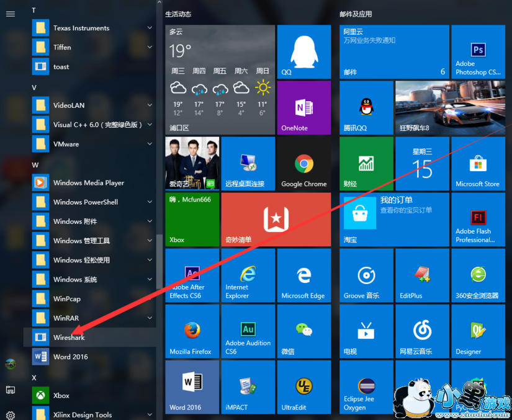This screenshot has height=420, width=512.
Task: Open the OneNote tile
Action: (303, 108)
